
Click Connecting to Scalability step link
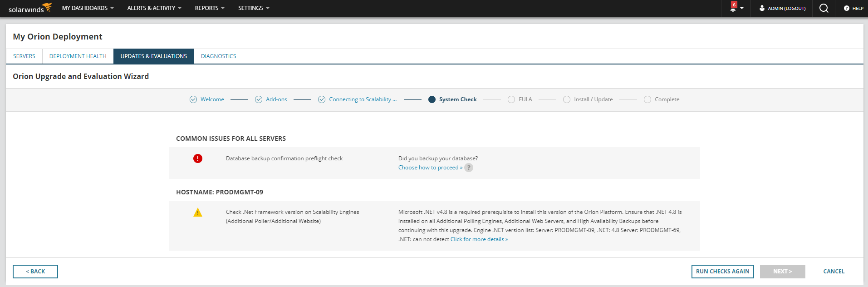[363, 99]
